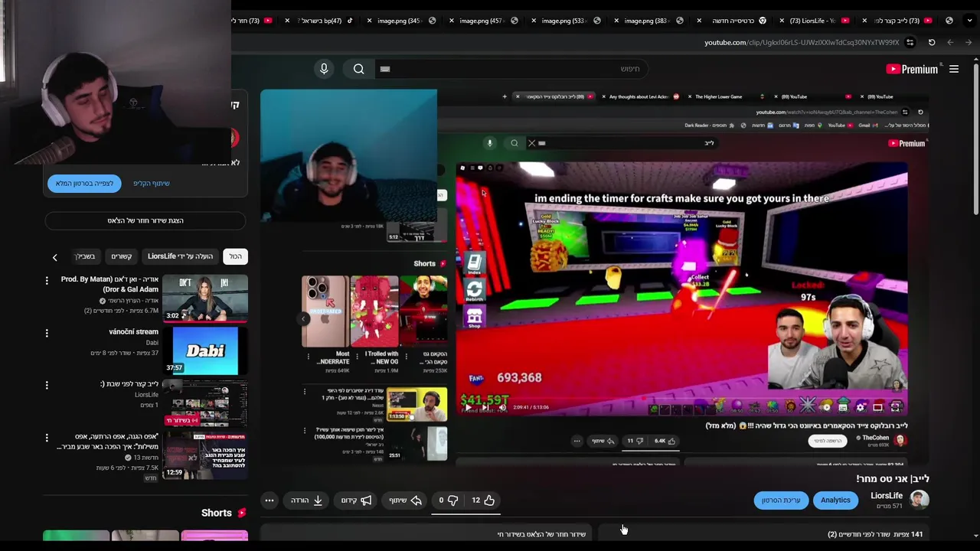Viewport: 980px width, 551px height.
Task: Open the Dabi 37:57 video thumbnail
Action: pos(205,350)
